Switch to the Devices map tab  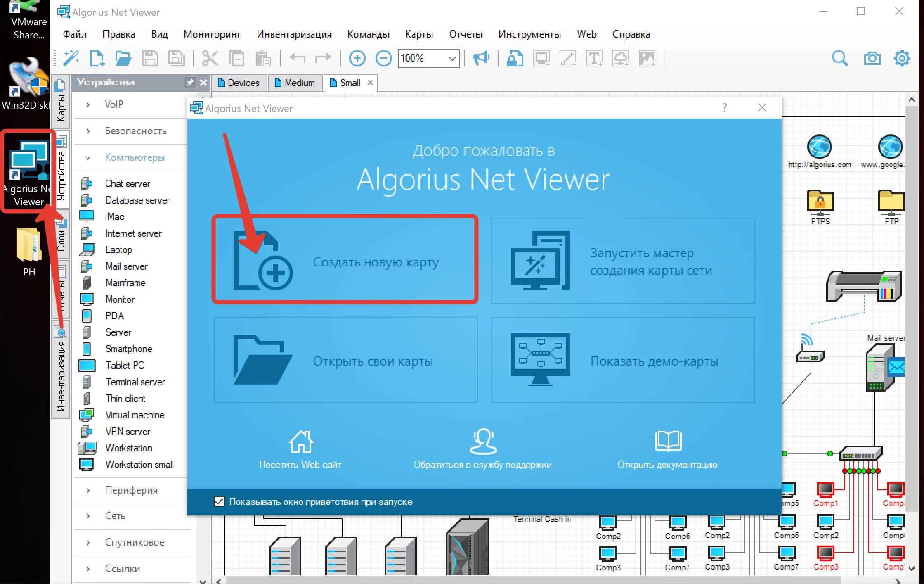pyautogui.click(x=239, y=83)
